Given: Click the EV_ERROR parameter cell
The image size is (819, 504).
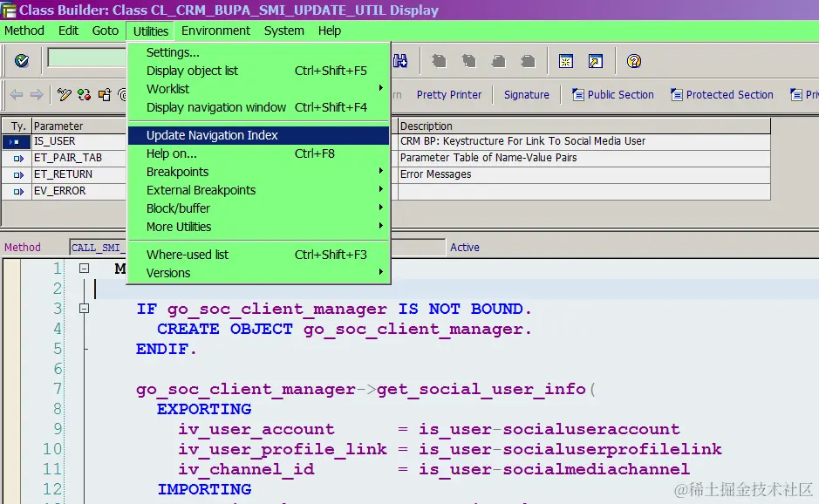Looking at the screenshot, I should 78,191.
